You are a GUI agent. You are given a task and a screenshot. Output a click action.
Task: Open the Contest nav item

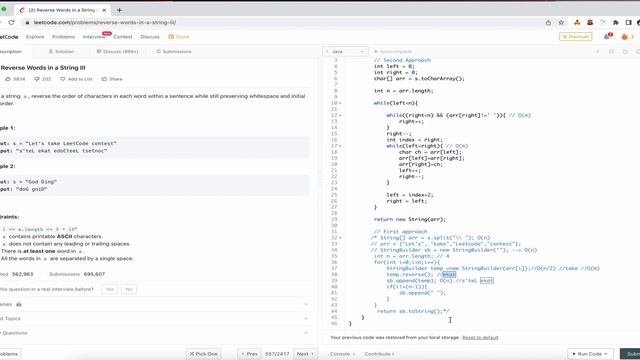tap(122, 37)
